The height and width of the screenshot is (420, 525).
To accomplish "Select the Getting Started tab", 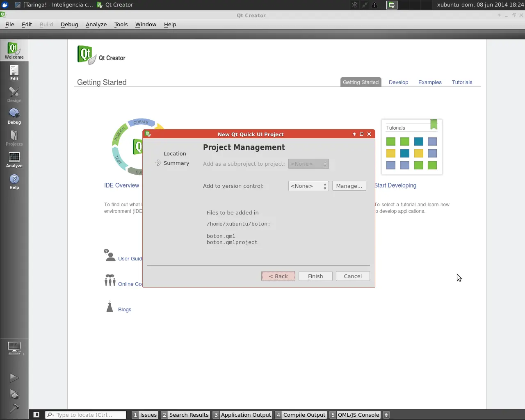I will pyautogui.click(x=361, y=82).
